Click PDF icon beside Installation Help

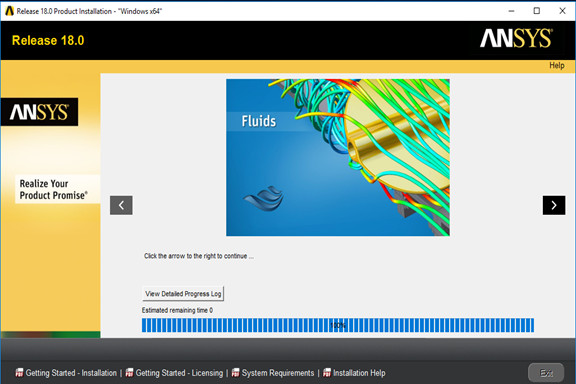point(327,373)
